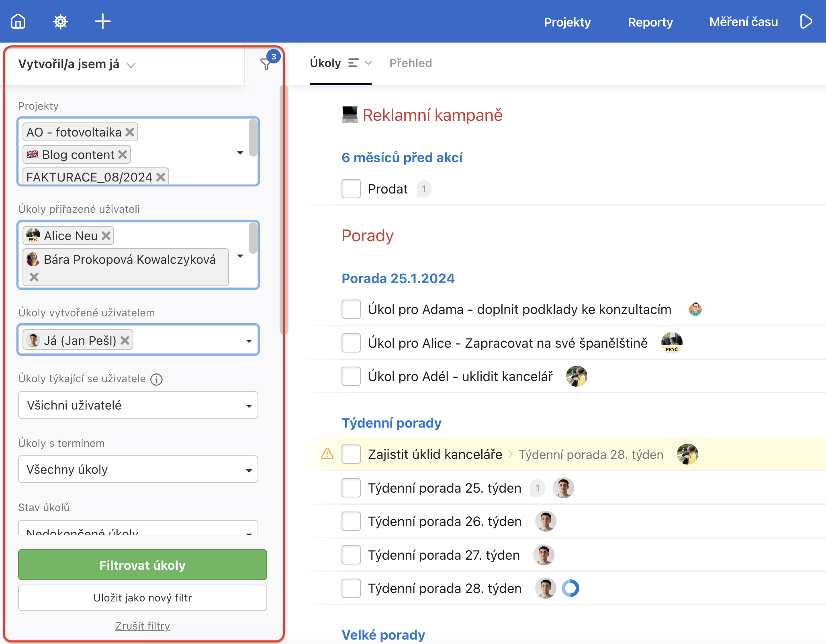Open the Všichni uživatelé dropdown

[138, 405]
